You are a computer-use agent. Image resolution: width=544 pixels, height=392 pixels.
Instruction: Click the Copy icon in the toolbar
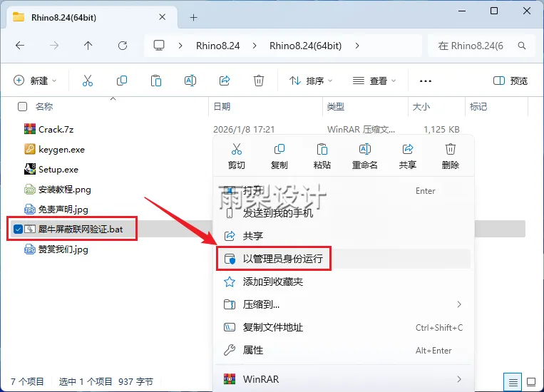click(x=122, y=81)
